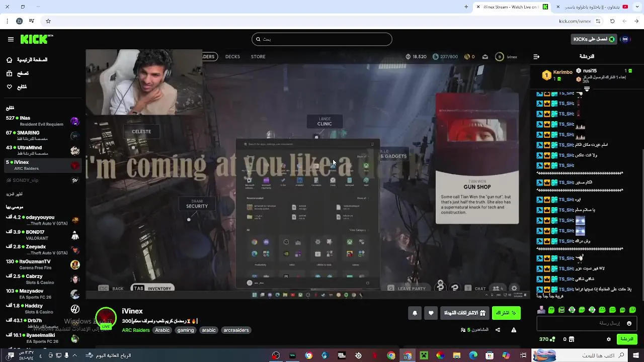Open Mazyadov EA Sports FC 26 channel
Image resolution: width=644 pixels, height=362 pixels.
[42, 294]
